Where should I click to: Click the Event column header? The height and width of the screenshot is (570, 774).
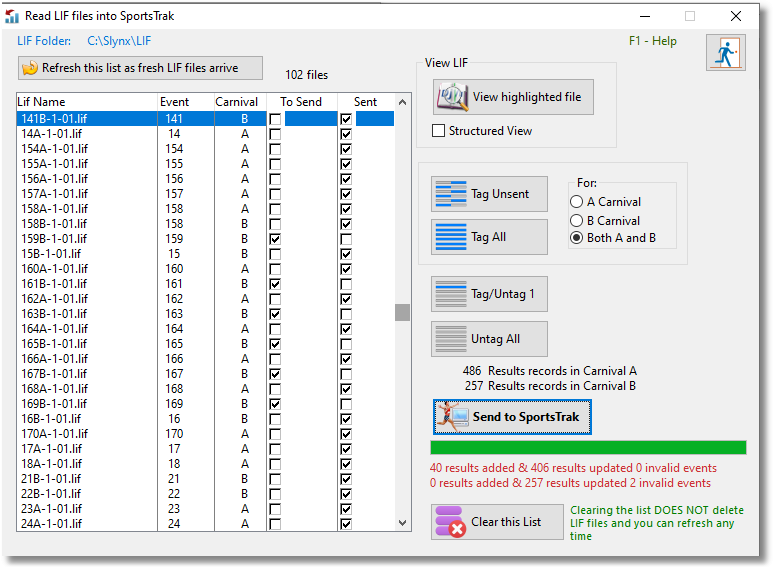pyautogui.click(x=186, y=102)
